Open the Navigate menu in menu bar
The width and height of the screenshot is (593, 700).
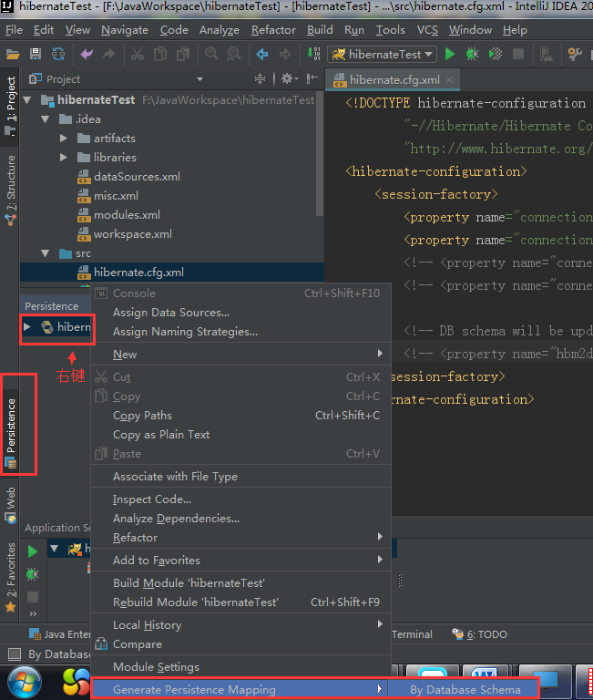[x=125, y=30]
